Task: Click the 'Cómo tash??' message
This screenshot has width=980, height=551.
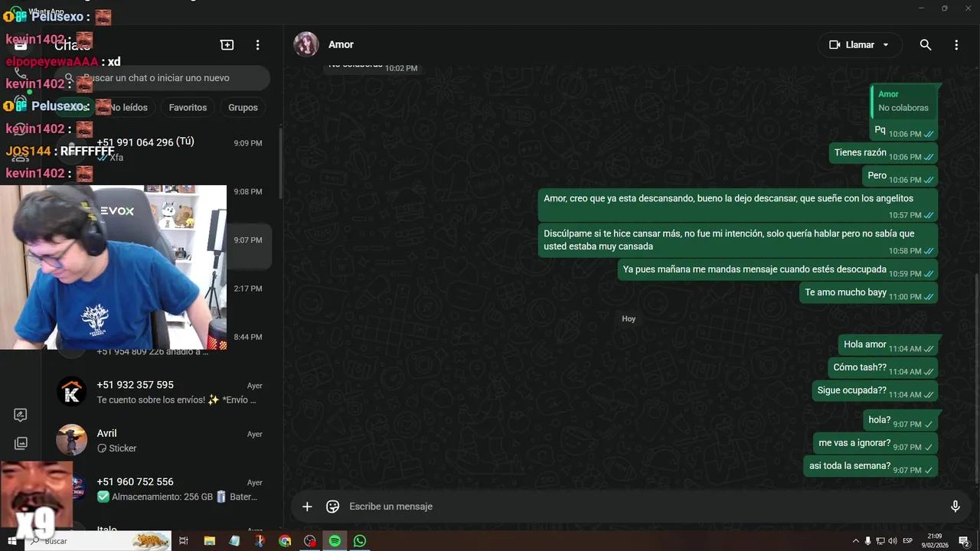Action: tap(883, 368)
